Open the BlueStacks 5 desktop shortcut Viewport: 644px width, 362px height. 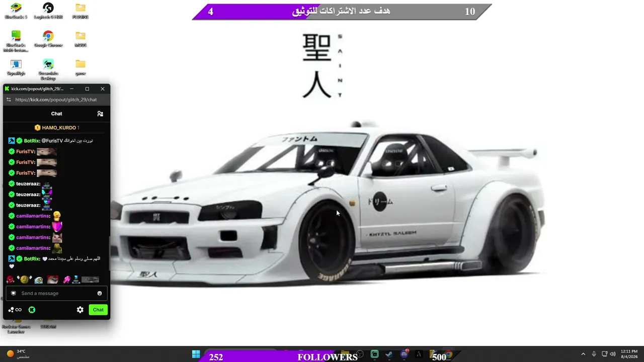pos(16,11)
